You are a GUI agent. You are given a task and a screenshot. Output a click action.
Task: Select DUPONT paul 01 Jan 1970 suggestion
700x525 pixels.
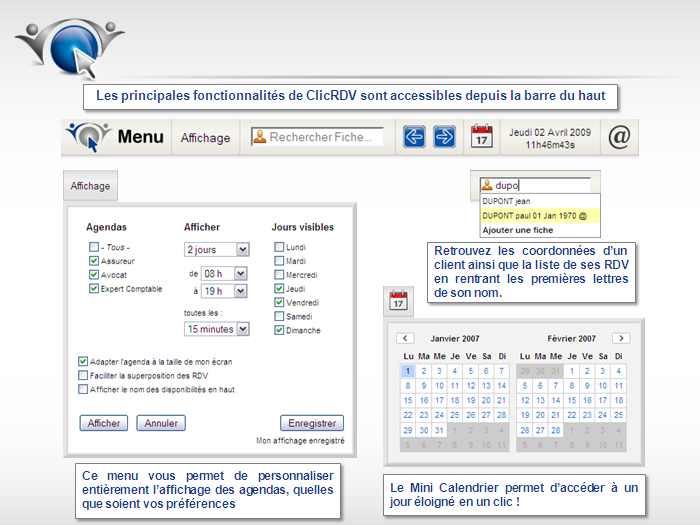(540, 216)
